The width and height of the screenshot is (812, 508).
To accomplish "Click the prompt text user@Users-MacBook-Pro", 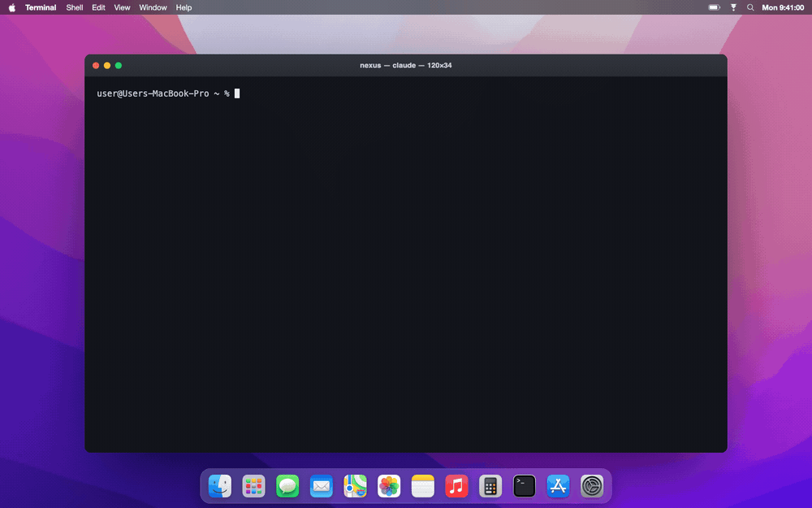I will tap(153, 93).
